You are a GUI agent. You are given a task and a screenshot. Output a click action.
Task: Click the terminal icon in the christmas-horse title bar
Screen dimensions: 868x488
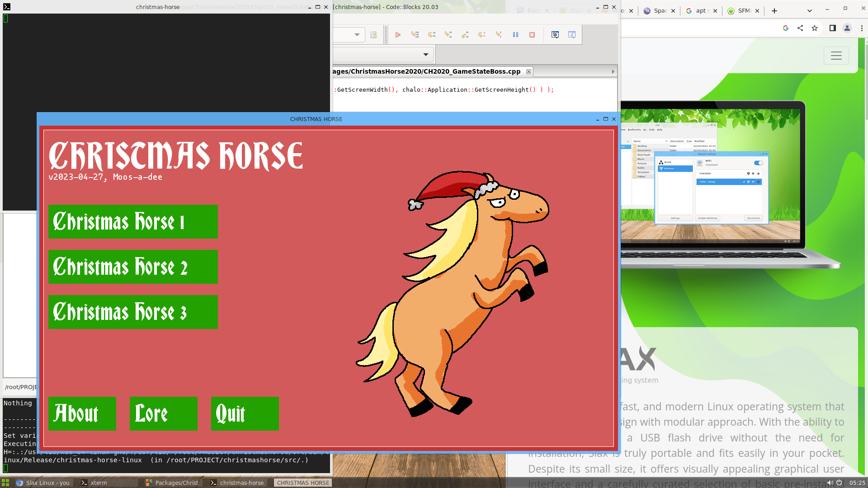[7, 7]
